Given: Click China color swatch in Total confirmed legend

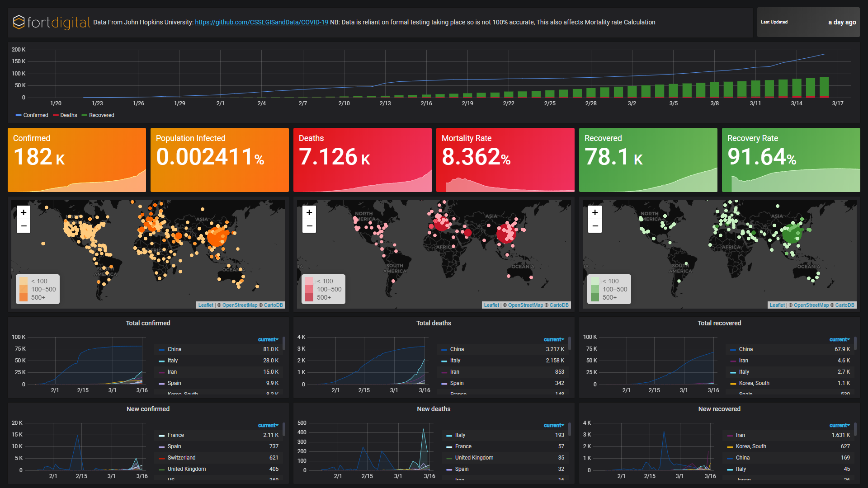Looking at the screenshot, I should pyautogui.click(x=161, y=350).
